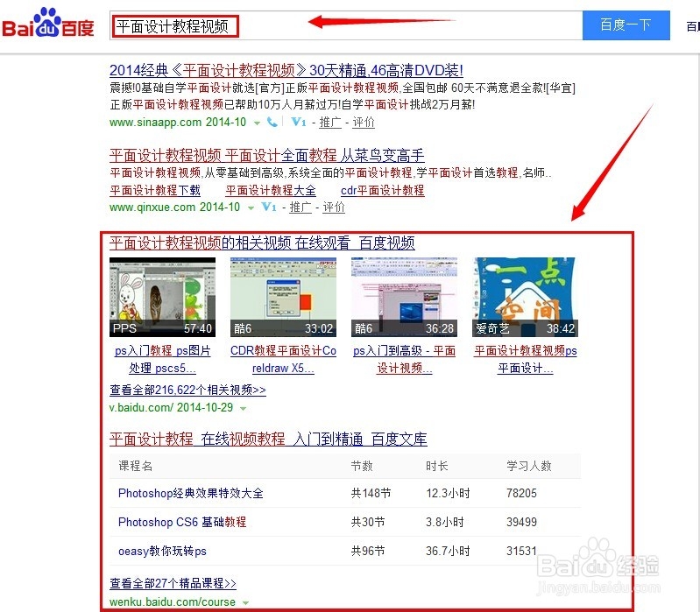
Task: Click the 节数 column header
Action: tap(362, 466)
